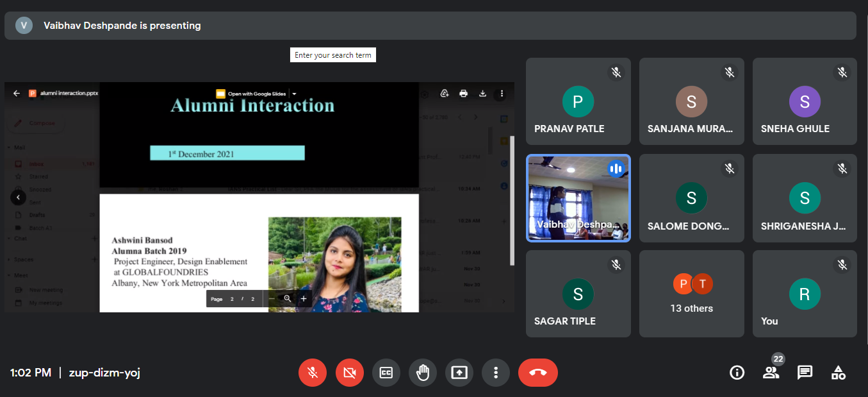This screenshot has width=868, height=397.
Task: Click Open with Google Slides in presentation
Action: [x=251, y=94]
